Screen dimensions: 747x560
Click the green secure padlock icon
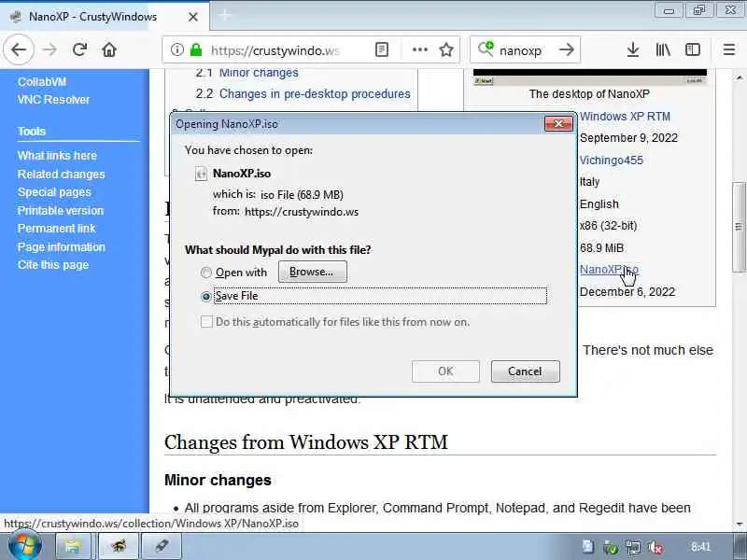pos(196,49)
